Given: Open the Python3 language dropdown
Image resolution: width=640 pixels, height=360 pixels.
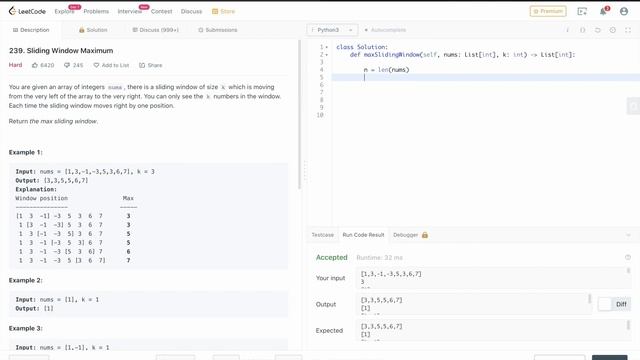Looking at the screenshot, I should pos(332,30).
